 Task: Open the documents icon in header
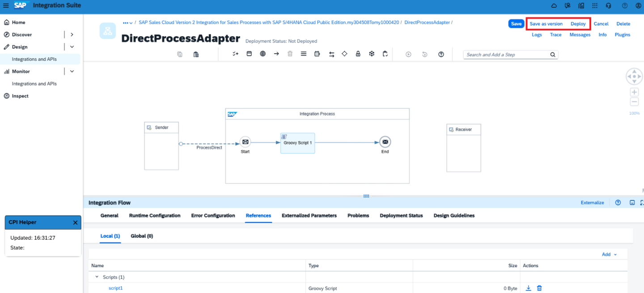[581, 5]
